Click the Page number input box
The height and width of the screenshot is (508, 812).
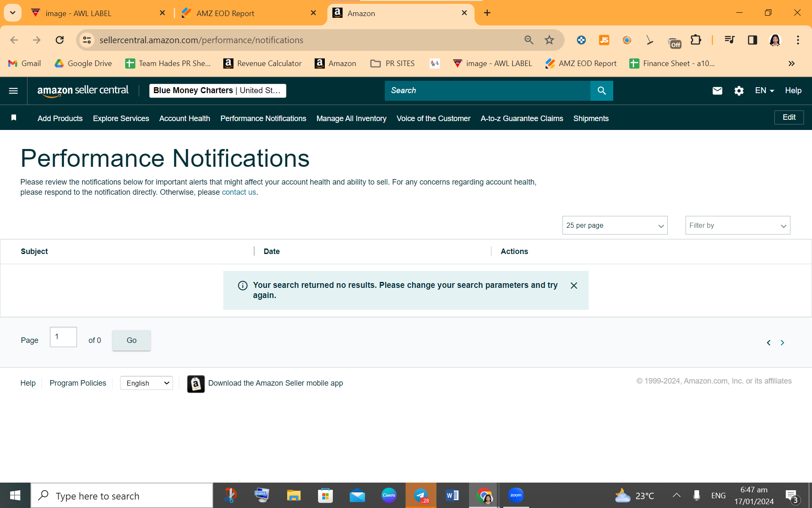tap(63, 337)
